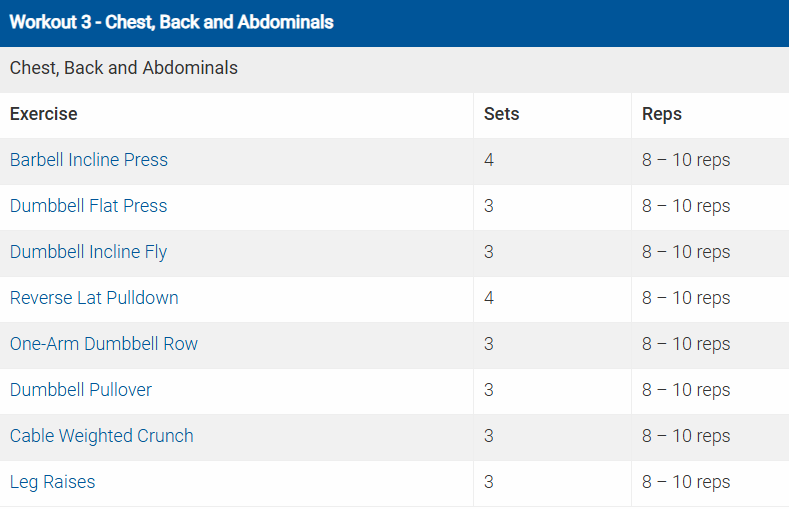Image resolution: width=789 pixels, height=509 pixels.
Task: Select the Leg Raises exercise link
Action: pos(53,482)
